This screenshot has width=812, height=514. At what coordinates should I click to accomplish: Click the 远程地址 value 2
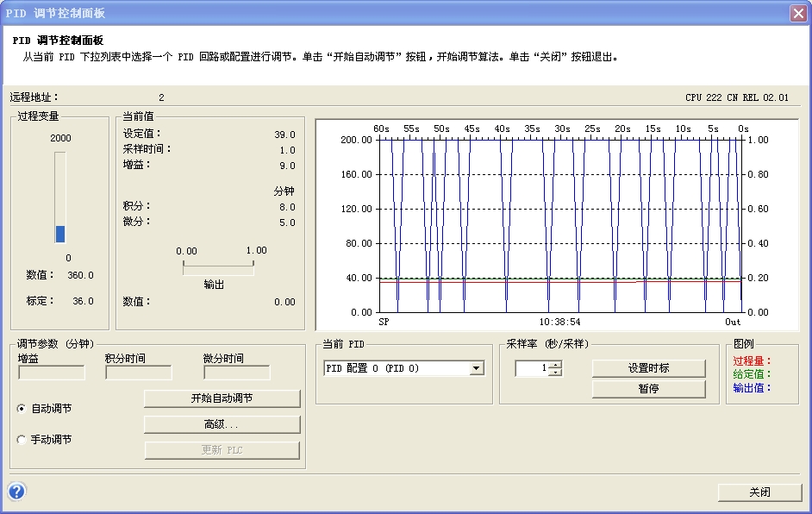pyautogui.click(x=161, y=98)
